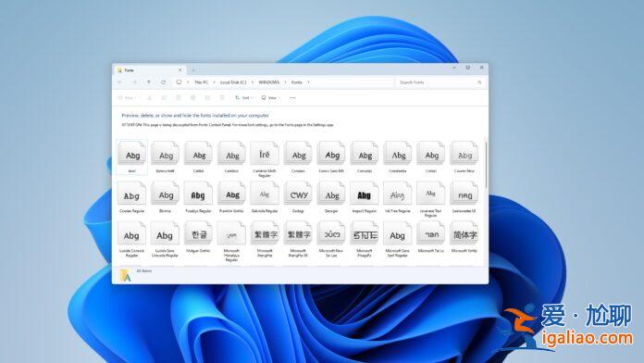Refresh the Fonts folder view

[x=164, y=82]
